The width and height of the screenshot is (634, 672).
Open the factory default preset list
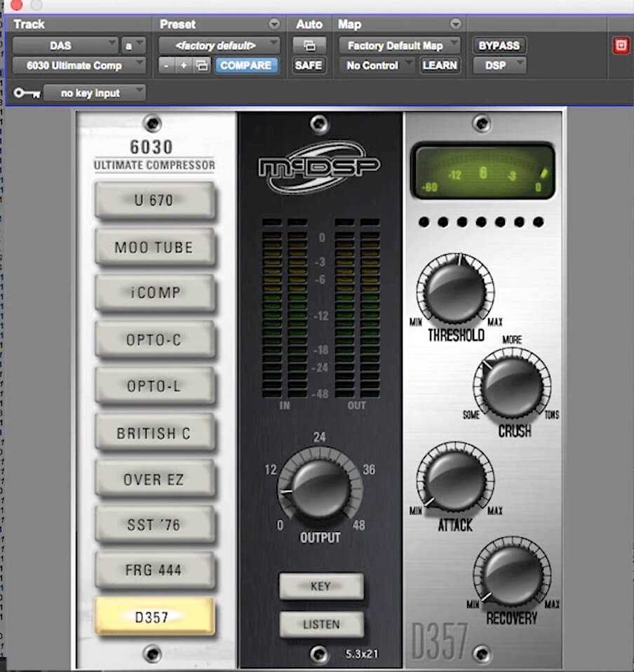point(219,46)
